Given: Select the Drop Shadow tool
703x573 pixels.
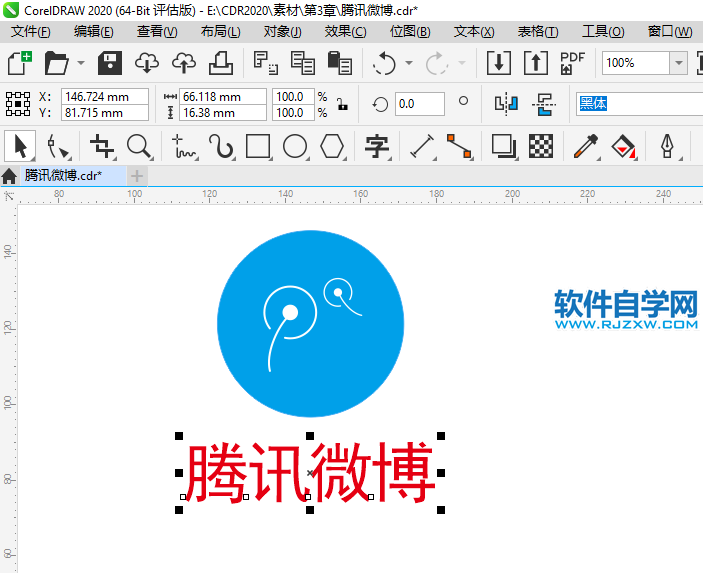Looking at the screenshot, I should point(504,146).
